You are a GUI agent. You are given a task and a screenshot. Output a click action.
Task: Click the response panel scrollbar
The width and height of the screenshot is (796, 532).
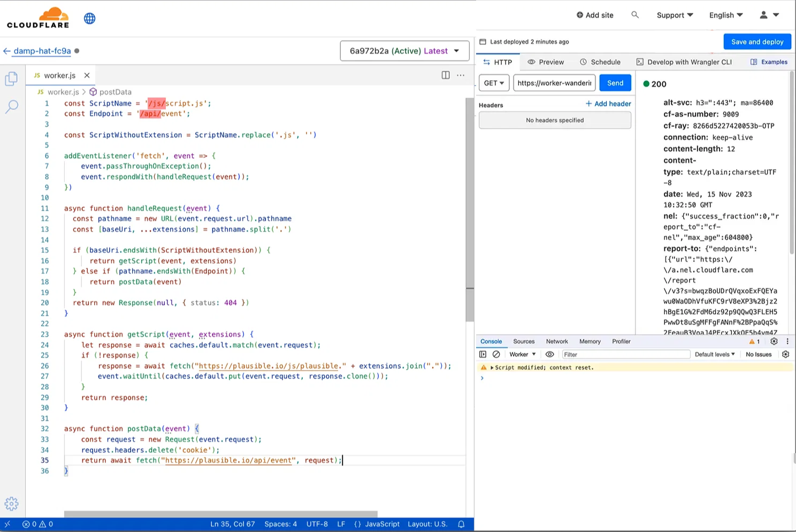click(x=792, y=163)
